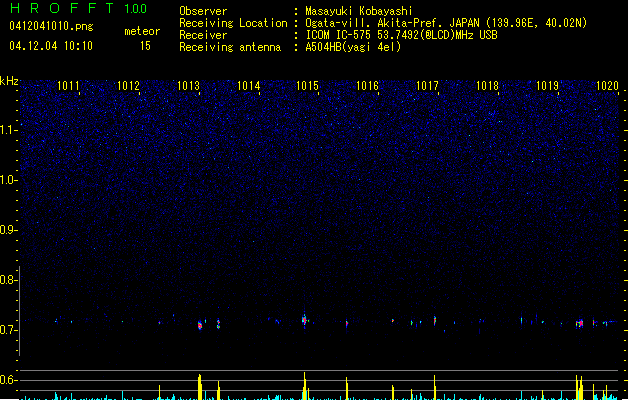Click the observer name Masayuki Kobayashi
Screen dimensions: 629x400
tap(359, 11)
